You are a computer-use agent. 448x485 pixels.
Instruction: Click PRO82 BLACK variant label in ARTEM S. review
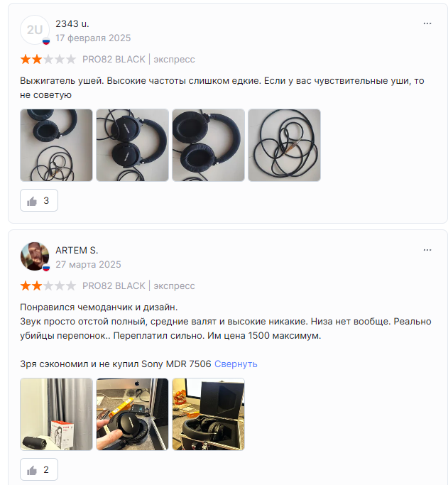pos(114,285)
